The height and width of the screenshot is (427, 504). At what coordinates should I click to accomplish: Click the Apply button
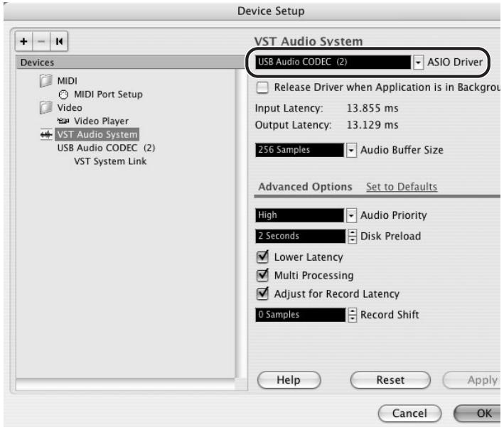coord(473,380)
